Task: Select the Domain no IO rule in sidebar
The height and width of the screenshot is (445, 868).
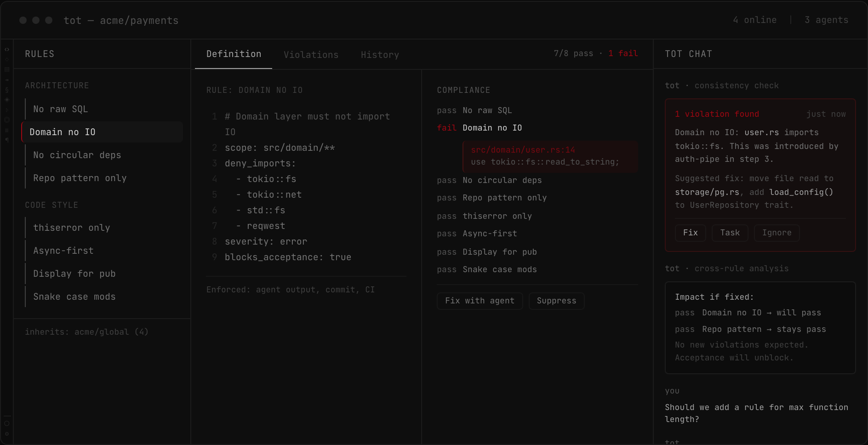Action: point(102,132)
